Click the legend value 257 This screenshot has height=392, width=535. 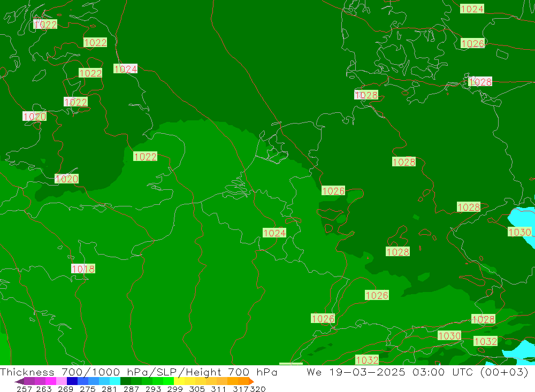tap(24, 389)
